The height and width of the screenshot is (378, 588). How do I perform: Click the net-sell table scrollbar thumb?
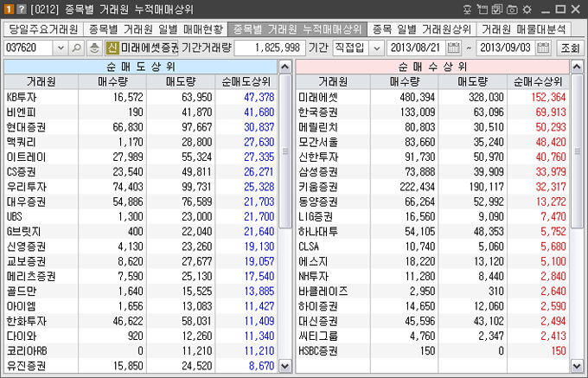tap(285, 151)
